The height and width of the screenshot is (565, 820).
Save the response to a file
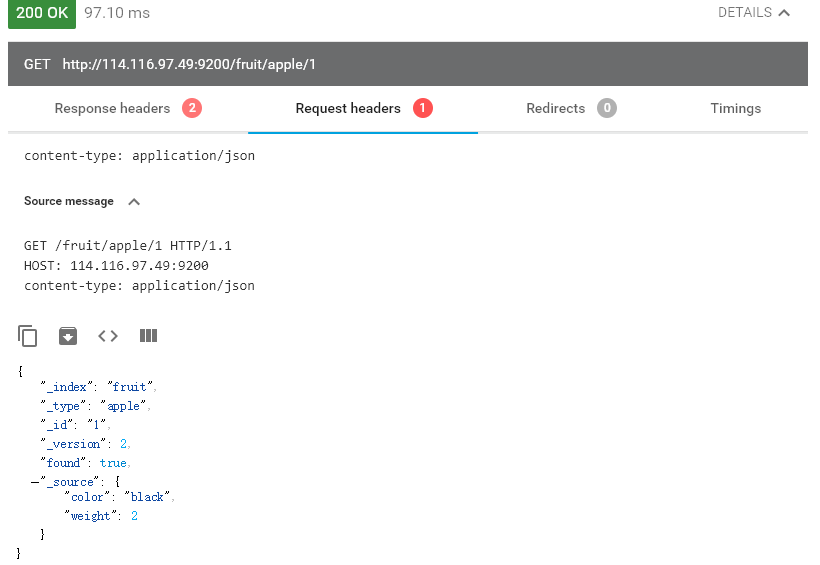pyautogui.click(x=67, y=336)
